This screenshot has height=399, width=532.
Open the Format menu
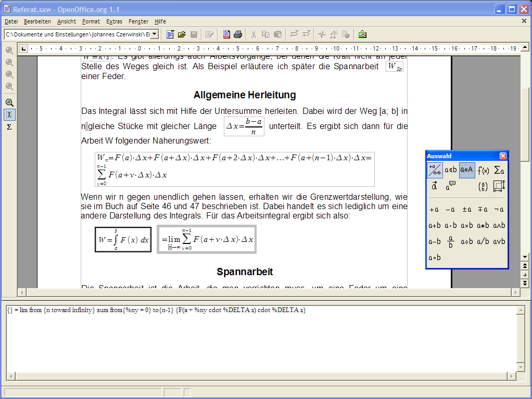tap(91, 21)
